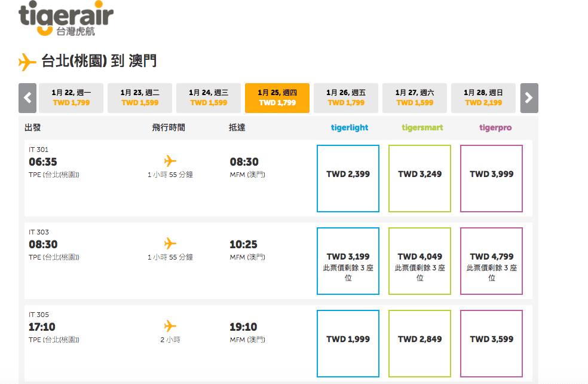The image size is (588, 384).
Task: Select the 1月 23 週二 date tab
Action: click(x=140, y=98)
